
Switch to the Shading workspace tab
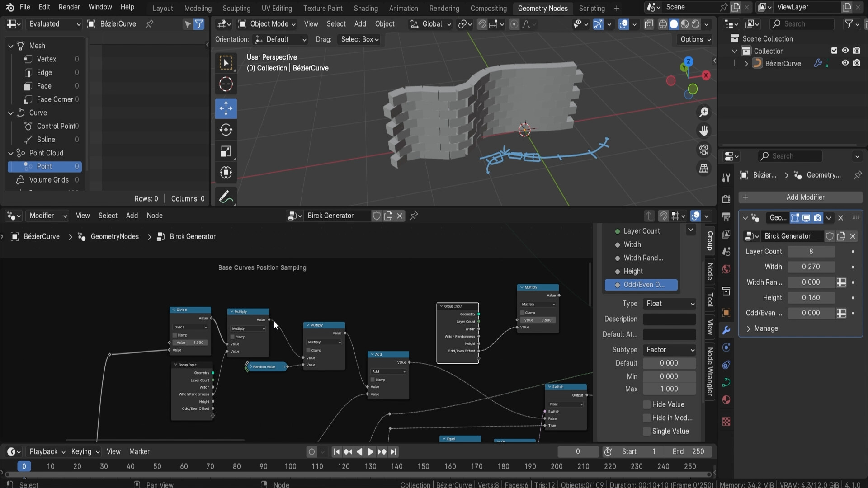365,8
